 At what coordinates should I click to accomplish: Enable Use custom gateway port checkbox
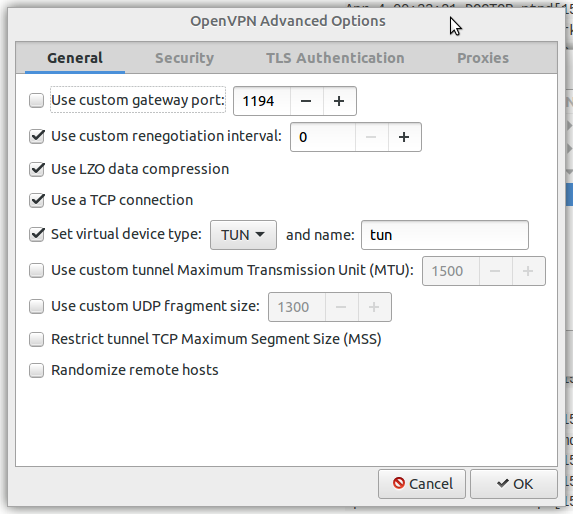click(x=37, y=100)
